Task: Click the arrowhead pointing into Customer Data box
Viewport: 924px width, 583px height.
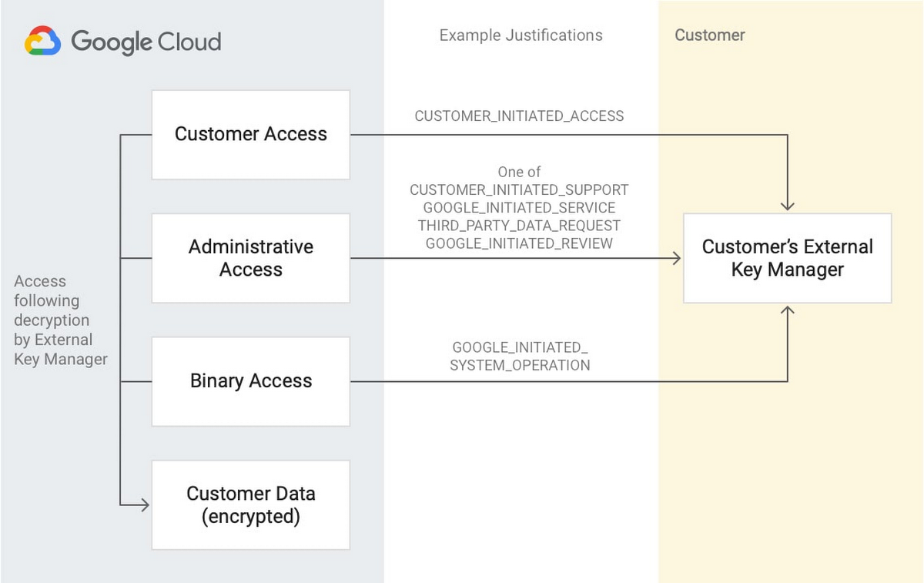Action: [144, 505]
